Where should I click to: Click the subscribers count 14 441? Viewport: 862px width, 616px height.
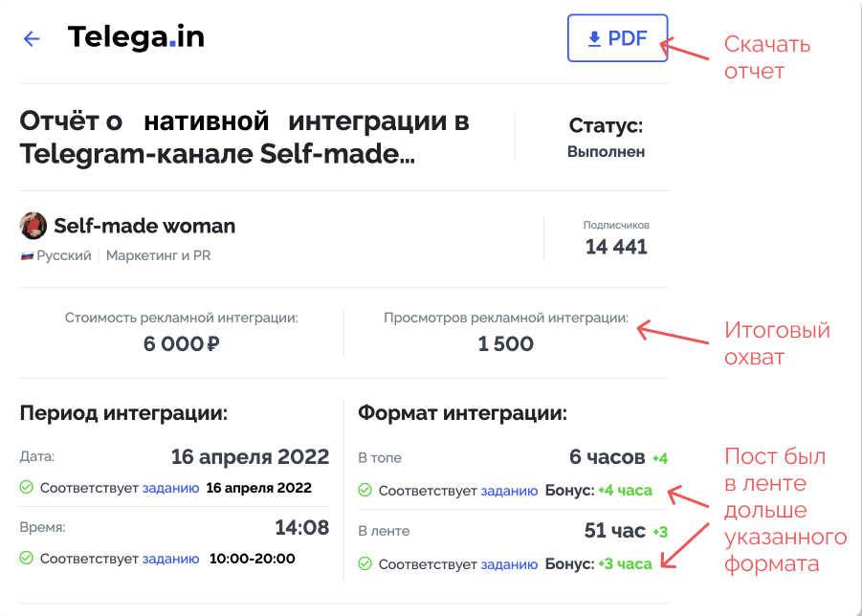616,247
